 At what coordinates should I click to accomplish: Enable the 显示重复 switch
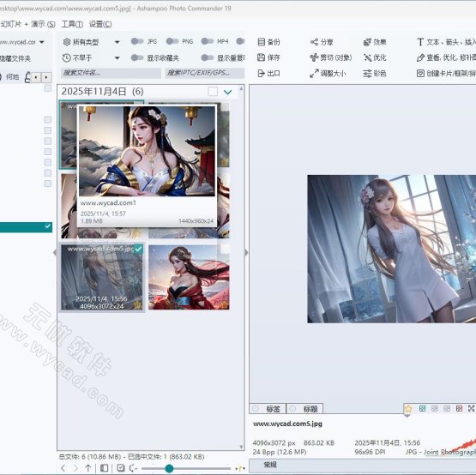point(208,57)
